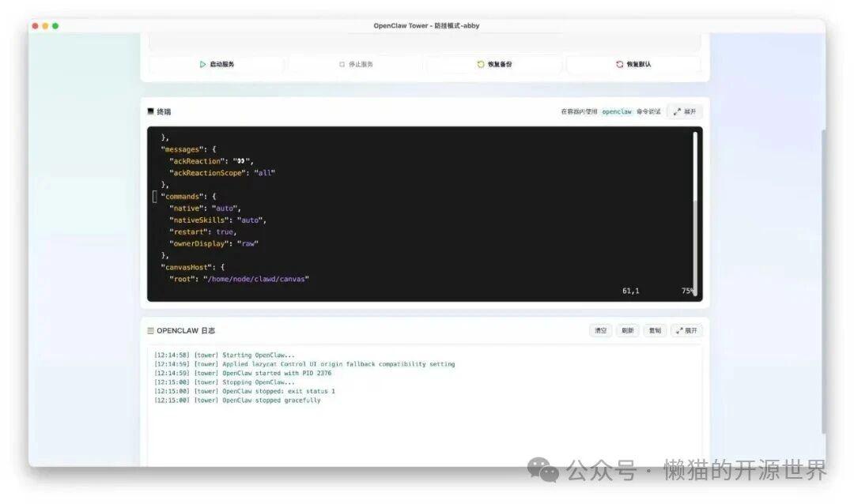Image resolution: width=854 pixels, height=504 pixels.
Task: Click the log line "OpenClaw started with PID 2376"
Action: click(x=277, y=373)
